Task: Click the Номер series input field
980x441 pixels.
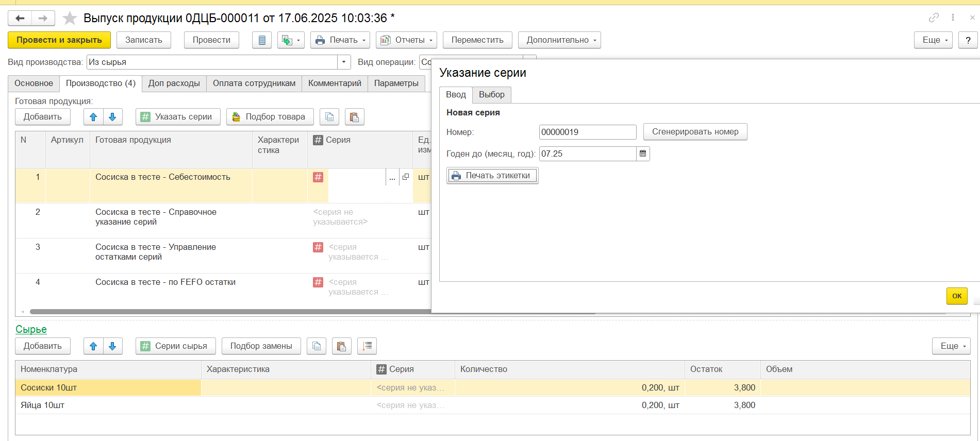Action: tap(587, 132)
